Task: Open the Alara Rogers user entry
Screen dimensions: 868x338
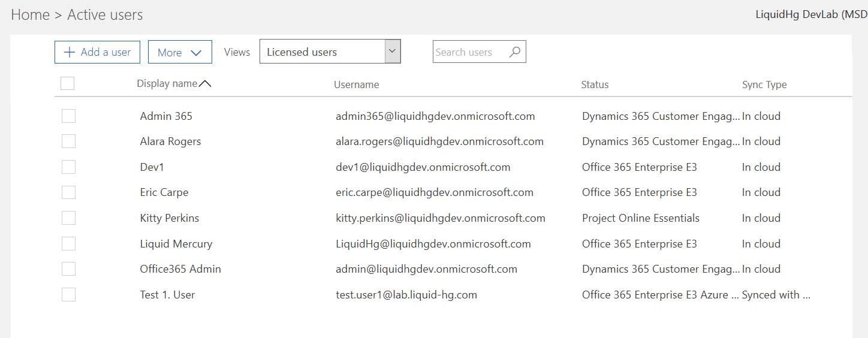Action: pyautogui.click(x=170, y=141)
